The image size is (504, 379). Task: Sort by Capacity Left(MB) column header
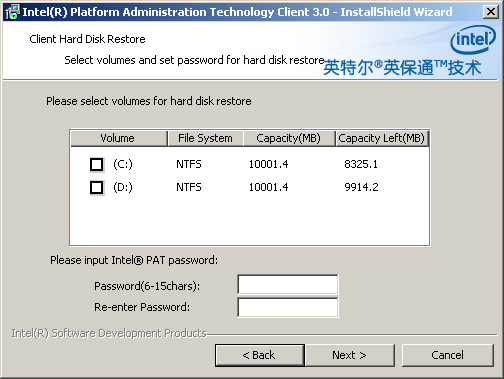coord(382,138)
